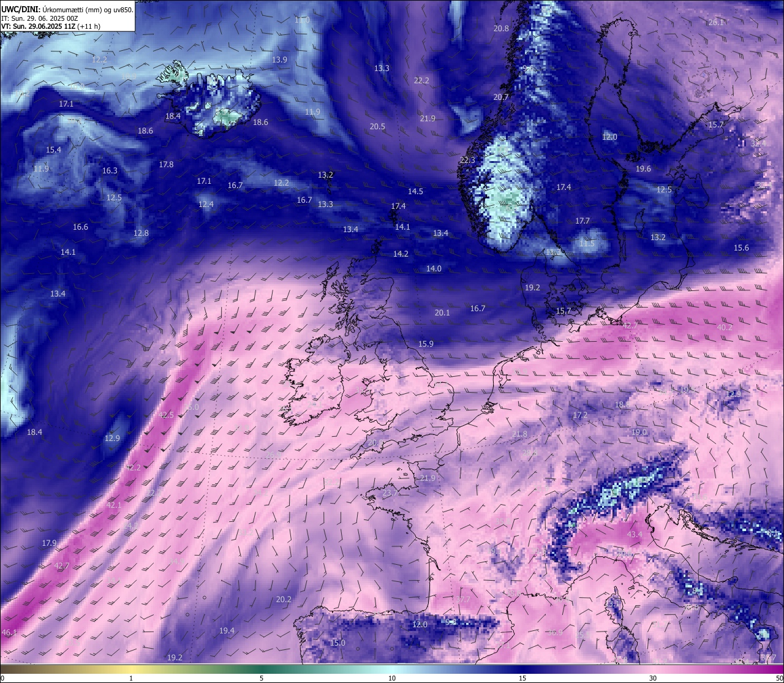The height and width of the screenshot is (683, 784).
Task: Select the 16.6 value on the map
Action: coord(80,227)
